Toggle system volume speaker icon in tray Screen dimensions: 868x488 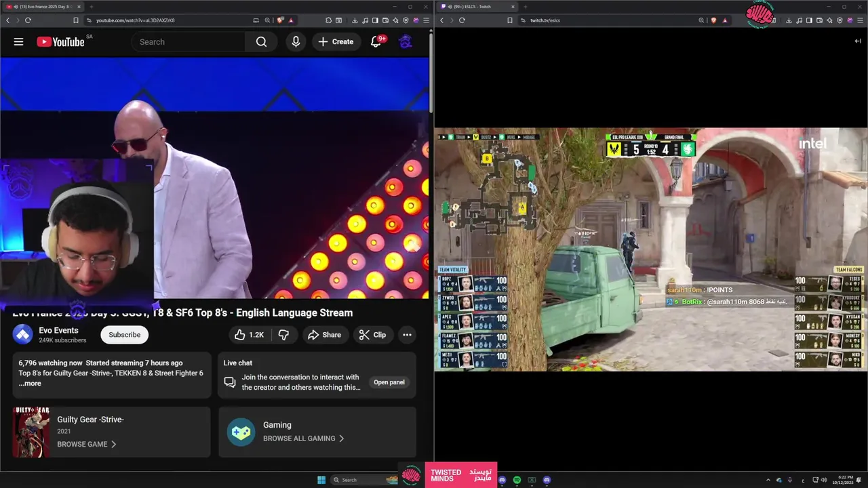pyautogui.click(x=824, y=480)
